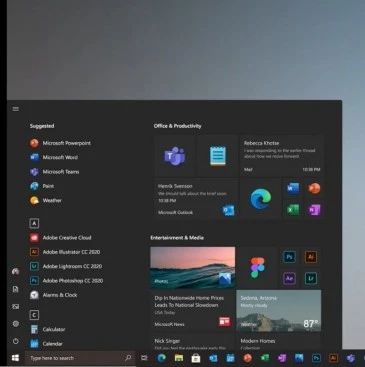
Task: Open Microsoft Store on the taskbar
Action: click(x=196, y=358)
